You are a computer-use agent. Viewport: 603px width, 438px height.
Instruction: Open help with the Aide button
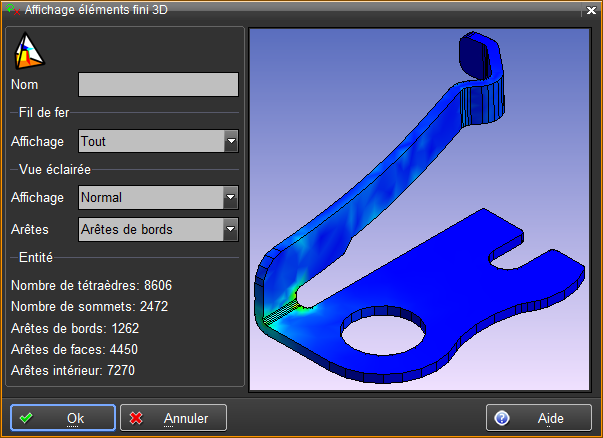click(x=539, y=418)
